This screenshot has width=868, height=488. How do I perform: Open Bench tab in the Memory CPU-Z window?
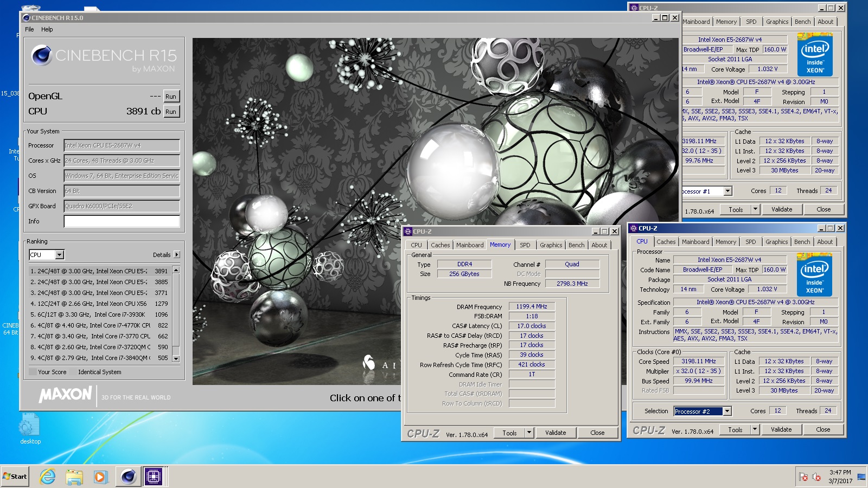(x=577, y=245)
